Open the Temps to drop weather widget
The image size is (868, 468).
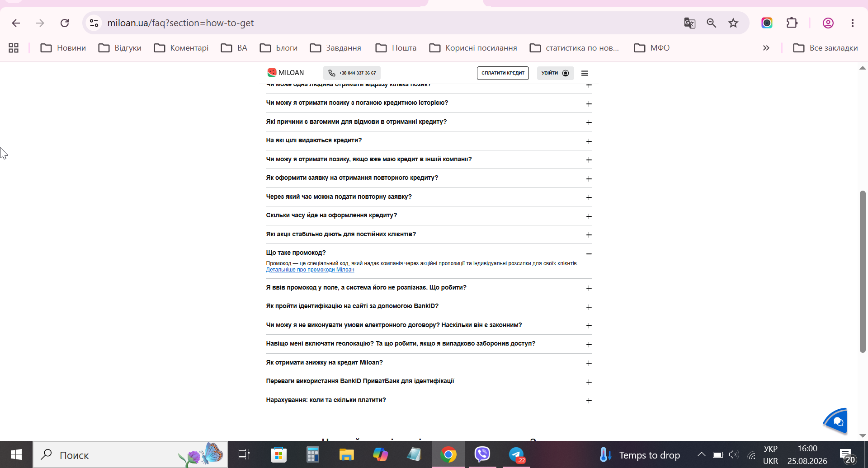pyautogui.click(x=640, y=455)
